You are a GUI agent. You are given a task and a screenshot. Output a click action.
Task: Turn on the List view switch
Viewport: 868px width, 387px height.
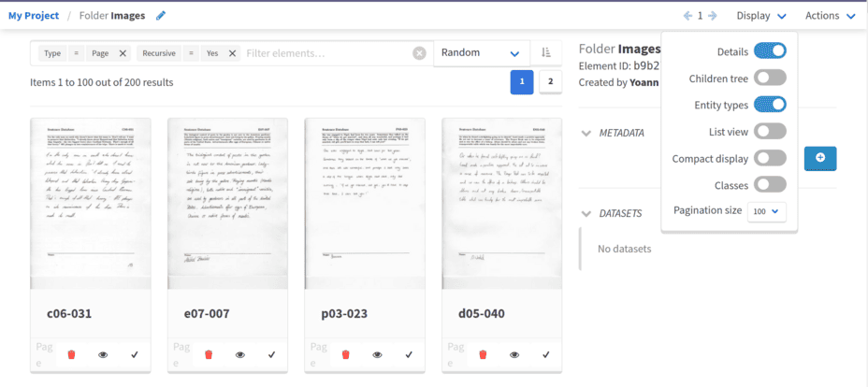click(x=770, y=132)
